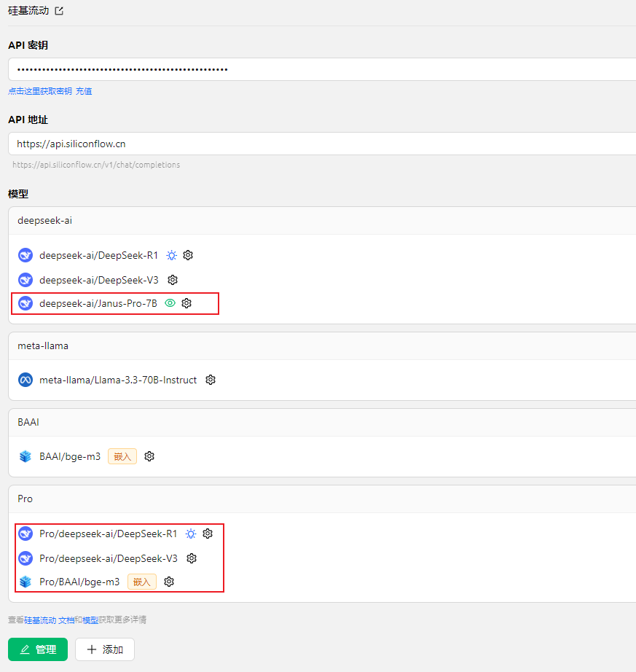Click green eye vision icon for Janus-Pro-7B
This screenshot has width=636, height=672.
point(170,303)
